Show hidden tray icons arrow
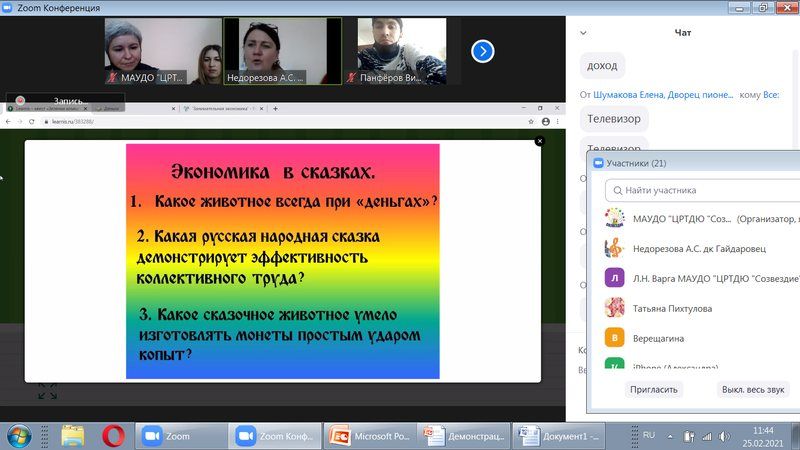Image resolution: width=800 pixels, height=450 pixels. (x=670, y=437)
